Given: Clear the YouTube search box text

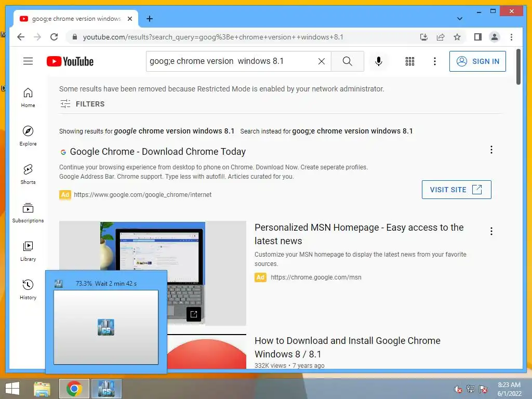Looking at the screenshot, I should point(321,61).
